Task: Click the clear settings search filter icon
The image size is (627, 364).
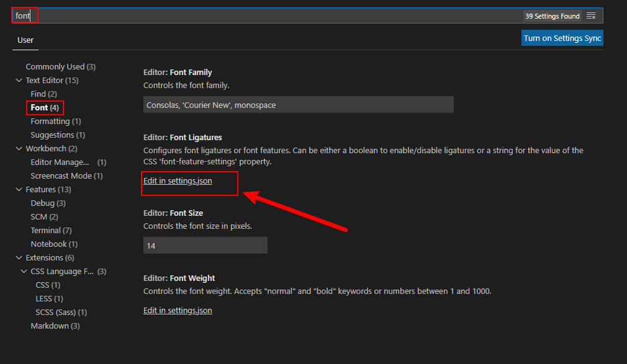Action: [591, 16]
